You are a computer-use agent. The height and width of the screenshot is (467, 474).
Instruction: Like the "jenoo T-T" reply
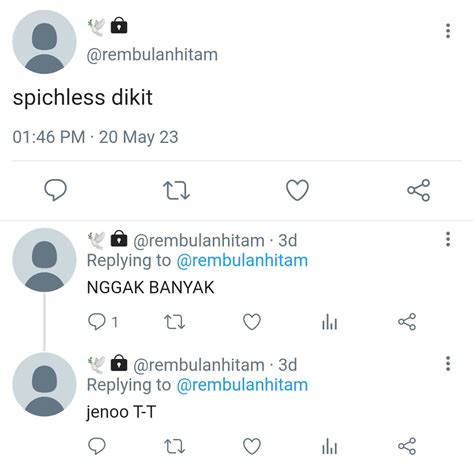252,446
